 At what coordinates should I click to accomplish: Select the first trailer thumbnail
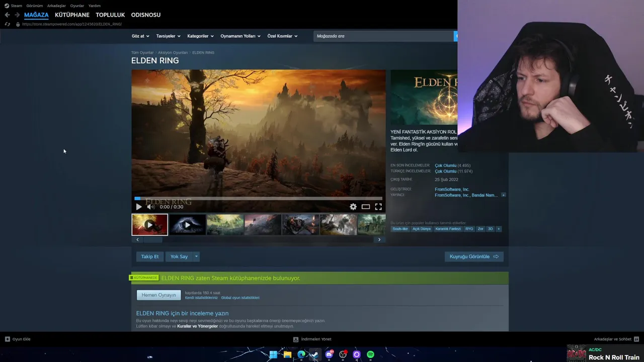pos(149,225)
